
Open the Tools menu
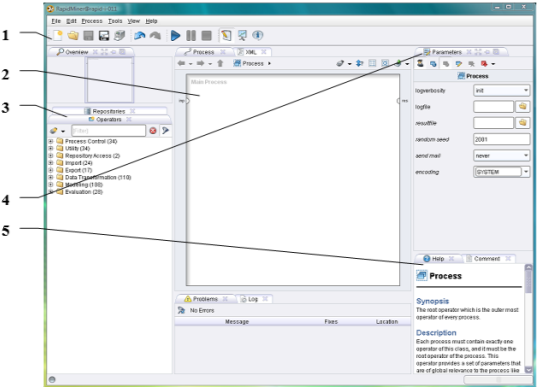pyautogui.click(x=115, y=21)
